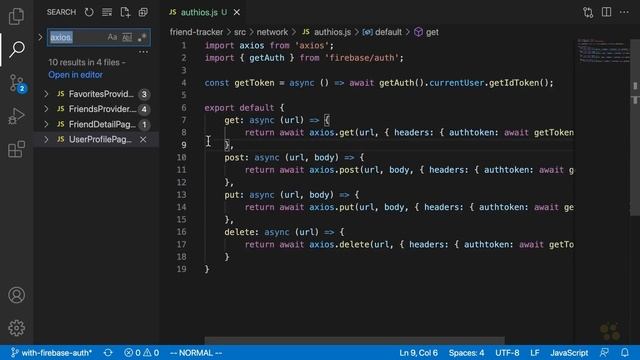Expand FriendsProvider results chevron
640x360 pixels.
point(46,109)
